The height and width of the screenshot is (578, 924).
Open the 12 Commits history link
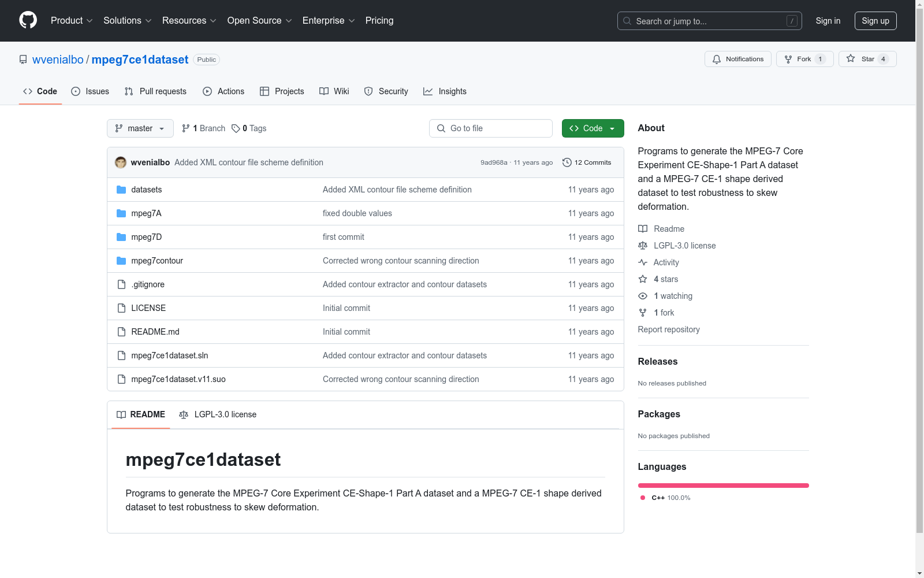click(587, 162)
